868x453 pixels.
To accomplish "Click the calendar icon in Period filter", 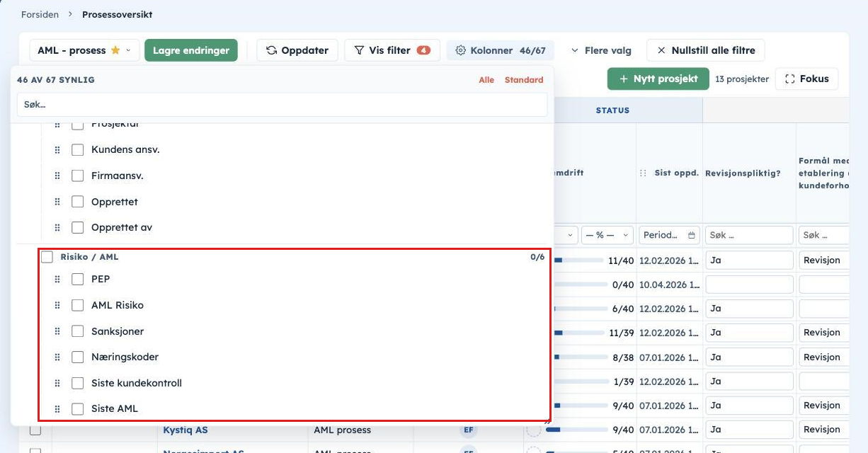I will pos(692,235).
